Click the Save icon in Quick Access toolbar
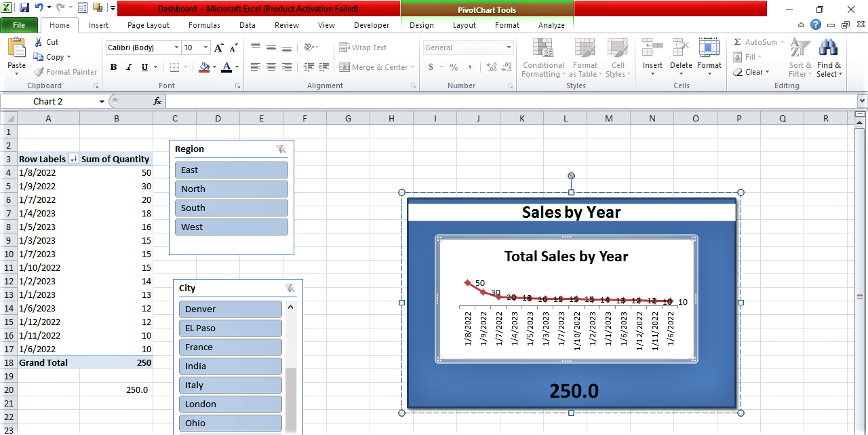The width and height of the screenshot is (868, 435). click(x=24, y=8)
